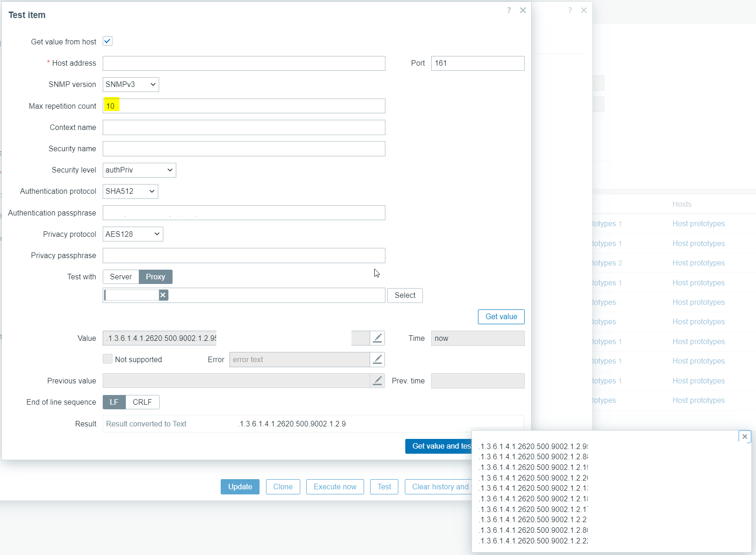The width and height of the screenshot is (756, 555).
Task: Tick the Not supported checkbox
Action: pos(107,359)
